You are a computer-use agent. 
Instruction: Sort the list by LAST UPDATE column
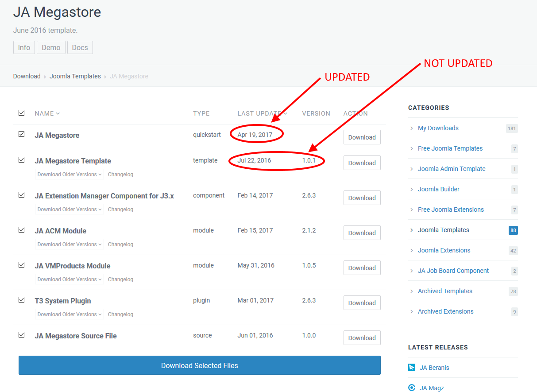(x=262, y=113)
